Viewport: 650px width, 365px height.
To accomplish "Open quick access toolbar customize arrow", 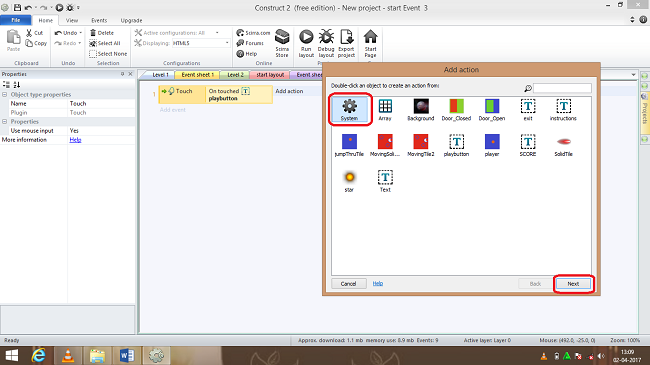I will pos(78,7).
